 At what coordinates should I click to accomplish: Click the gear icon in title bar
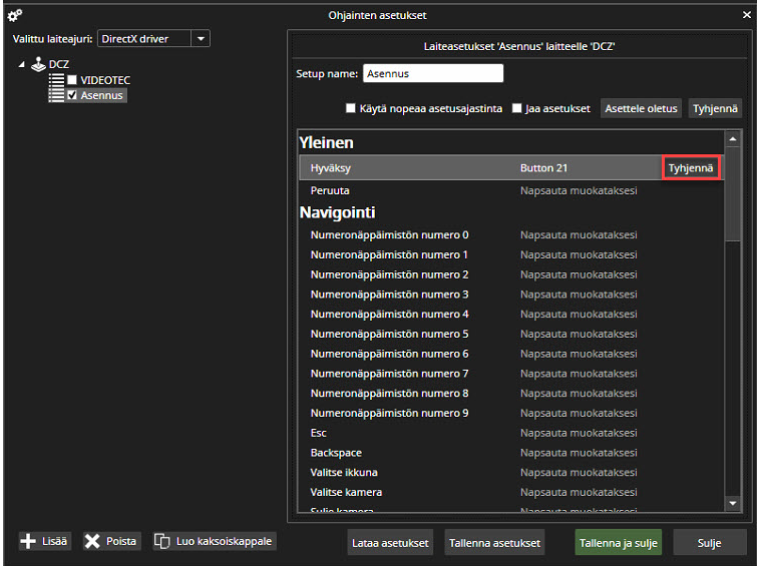pyautogui.click(x=14, y=15)
